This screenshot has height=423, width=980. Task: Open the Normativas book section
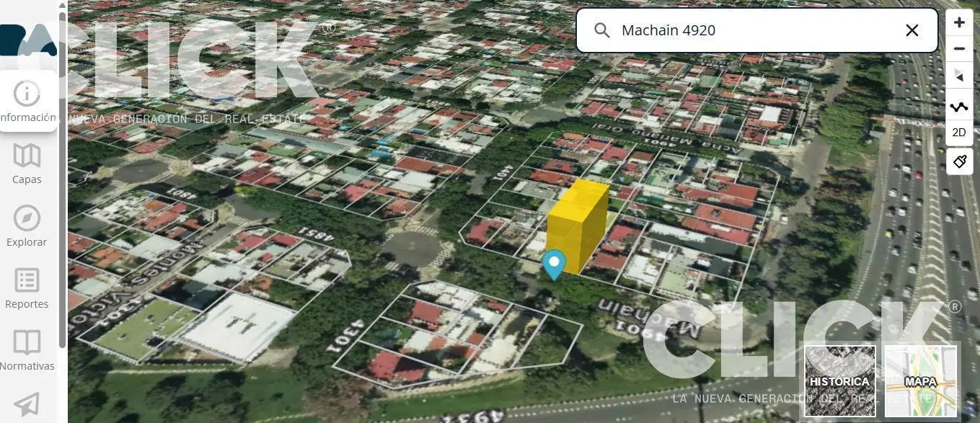click(27, 351)
